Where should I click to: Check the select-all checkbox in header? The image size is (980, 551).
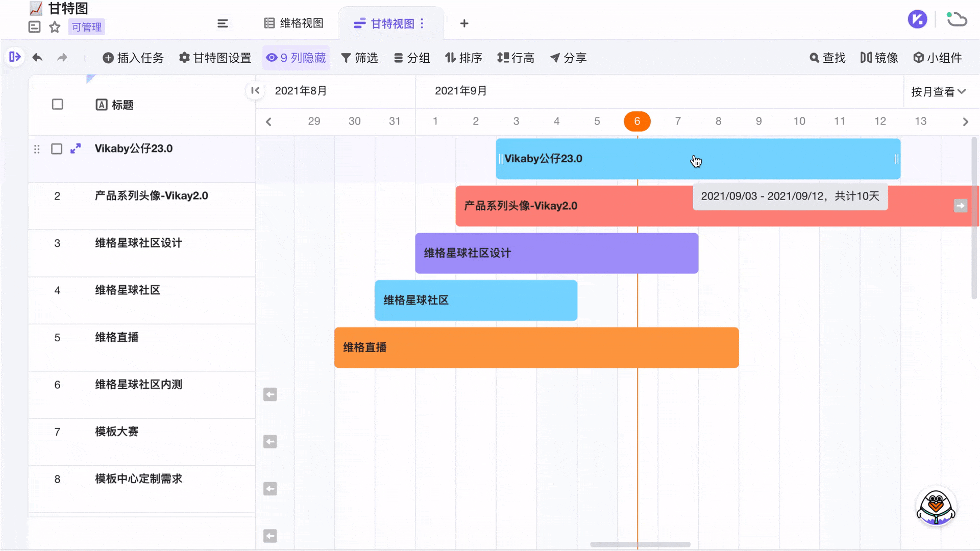(x=57, y=104)
